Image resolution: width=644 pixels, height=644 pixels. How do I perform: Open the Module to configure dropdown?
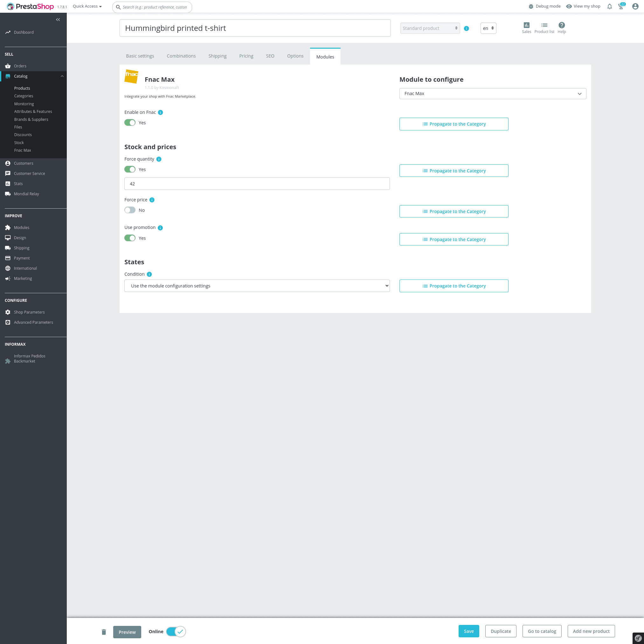492,94
